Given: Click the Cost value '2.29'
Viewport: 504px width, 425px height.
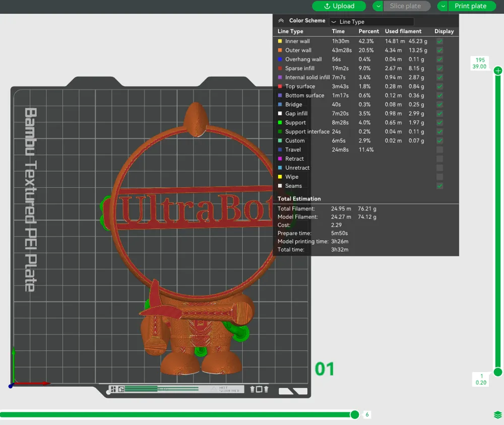Looking at the screenshot, I should [336, 225].
